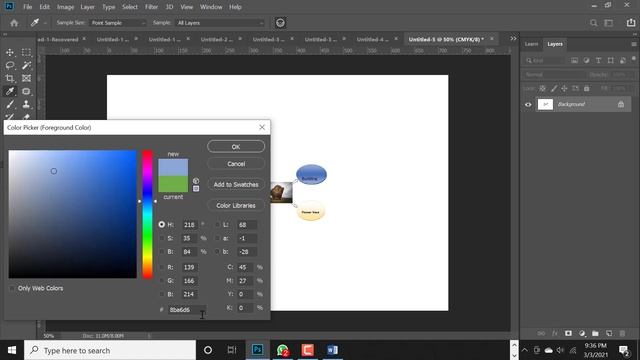The height and width of the screenshot is (360, 640).
Task: Open Word from the taskbar
Action: pos(332,350)
